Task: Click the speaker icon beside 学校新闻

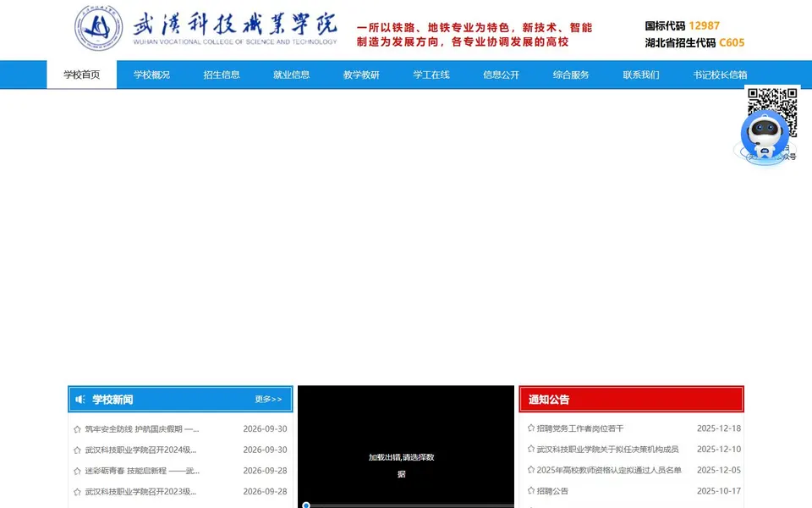Action: click(80, 399)
